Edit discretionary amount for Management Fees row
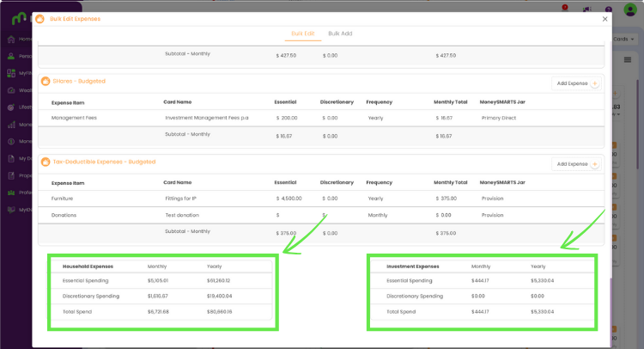644x349 pixels. [331, 118]
